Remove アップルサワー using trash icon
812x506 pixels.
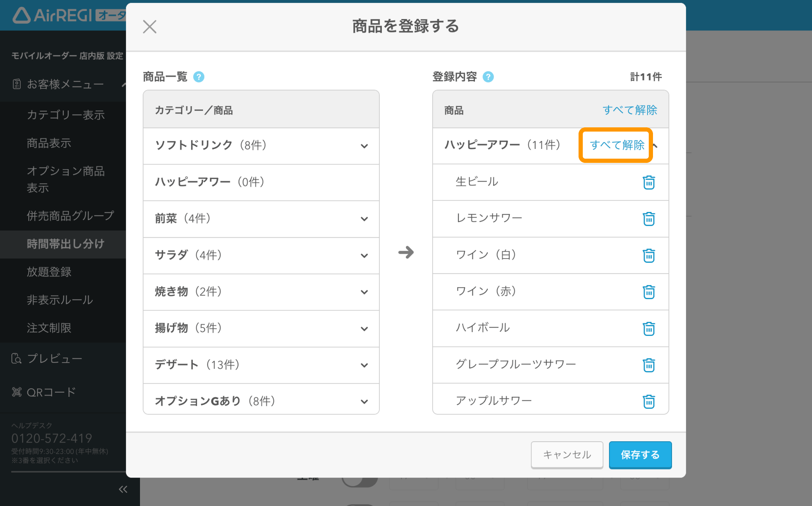649,401
